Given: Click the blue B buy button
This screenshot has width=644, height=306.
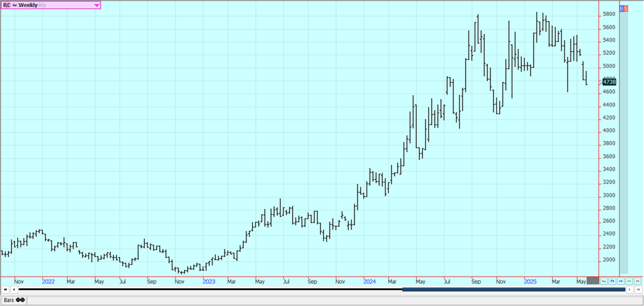Looking at the screenshot, I should tap(621, 9).
